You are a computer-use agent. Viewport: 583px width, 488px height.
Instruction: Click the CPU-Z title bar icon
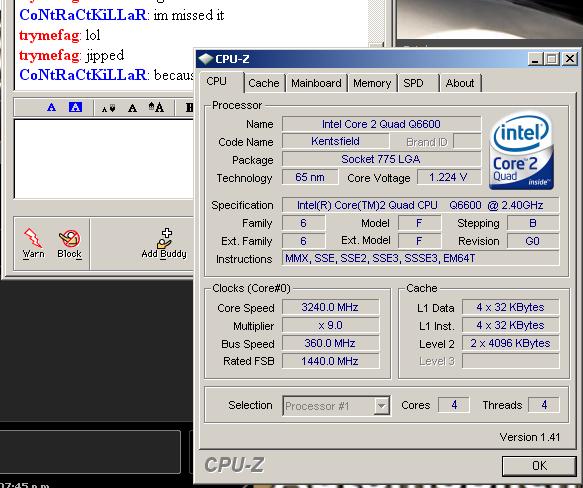coord(205,59)
